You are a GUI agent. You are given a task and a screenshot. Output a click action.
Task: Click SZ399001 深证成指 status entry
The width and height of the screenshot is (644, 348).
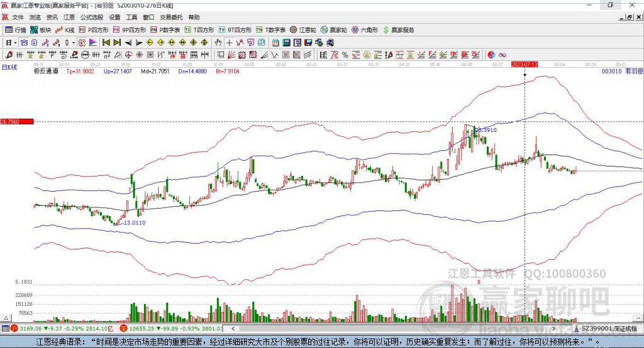tap(606, 329)
